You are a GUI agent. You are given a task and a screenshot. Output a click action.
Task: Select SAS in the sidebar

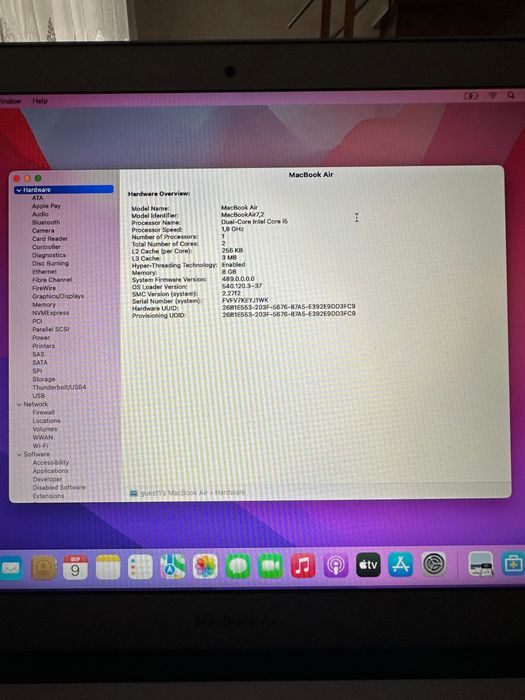pyautogui.click(x=38, y=354)
